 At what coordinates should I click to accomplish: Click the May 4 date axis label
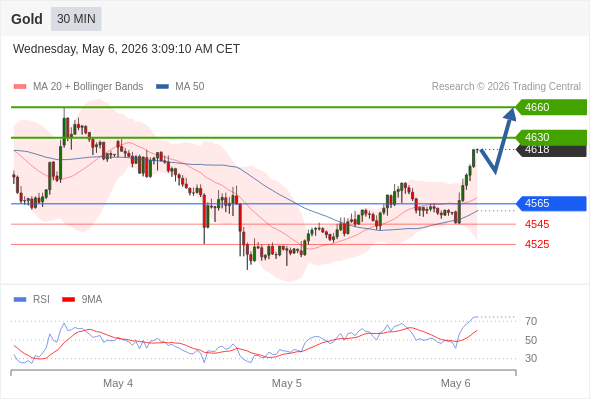118,383
